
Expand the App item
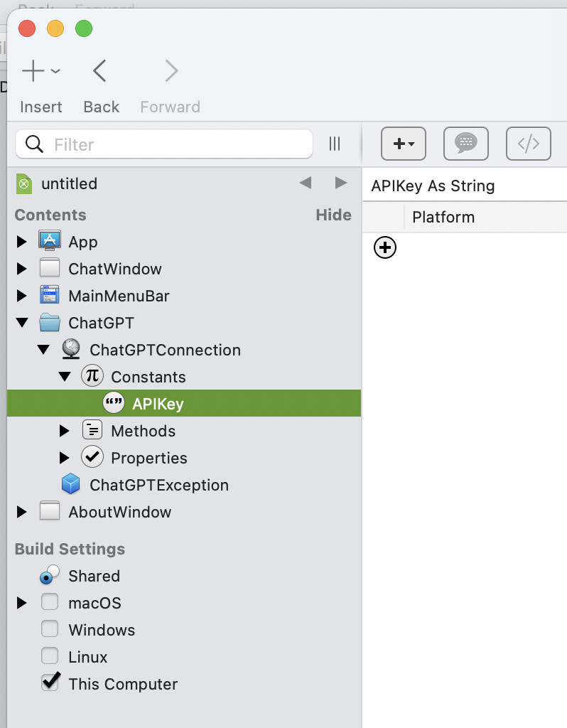point(21,242)
